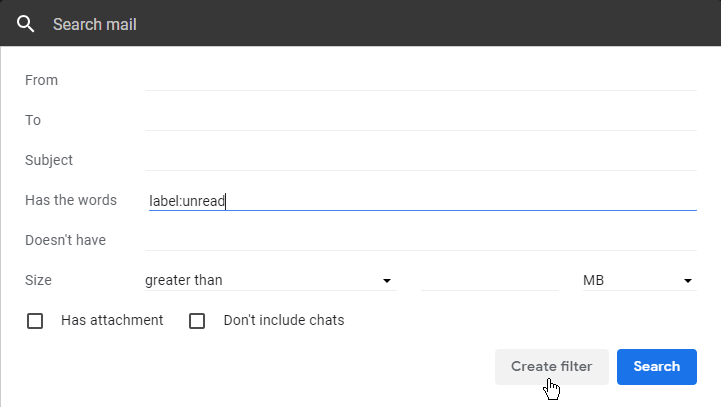Click into the To input field
721x407 pixels.
[420, 120]
